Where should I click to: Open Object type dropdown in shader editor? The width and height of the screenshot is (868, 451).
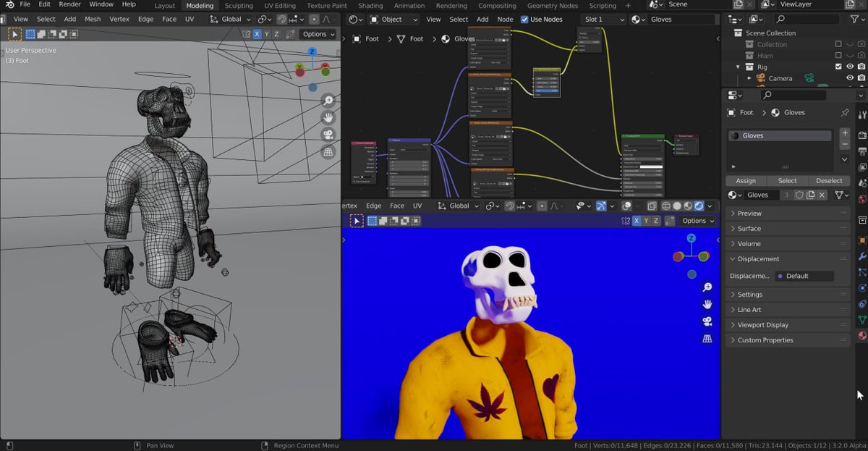[x=393, y=20]
